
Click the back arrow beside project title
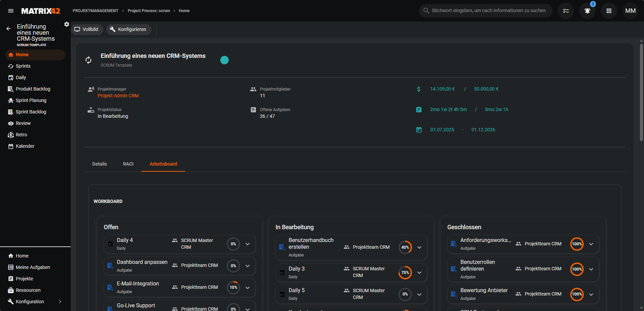(x=8, y=29)
